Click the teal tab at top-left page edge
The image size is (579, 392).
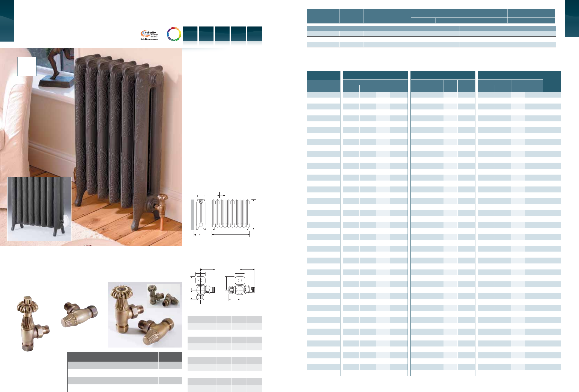click(x=7, y=20)
